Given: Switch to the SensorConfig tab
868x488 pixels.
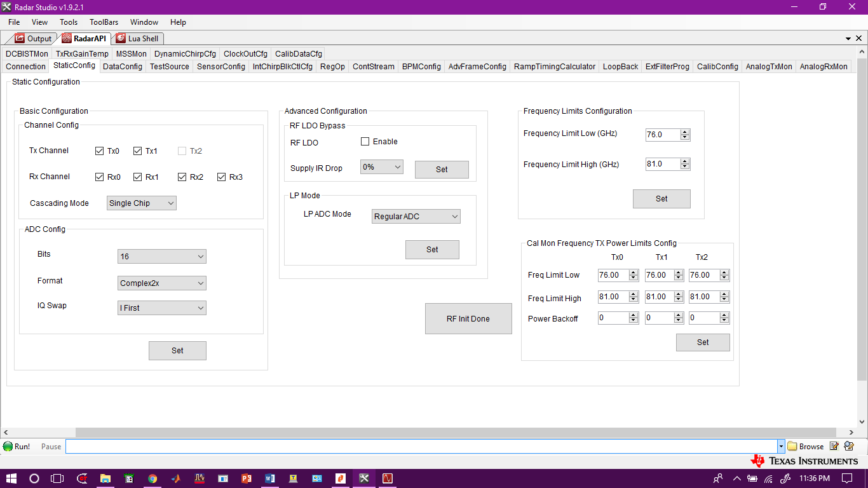Looking at the screenshot, I should tap(221, 67).
